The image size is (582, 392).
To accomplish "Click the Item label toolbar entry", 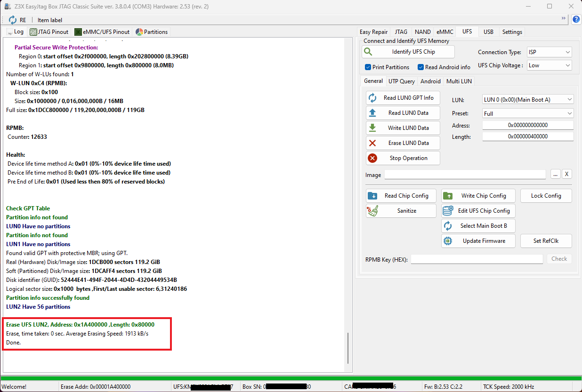I will (50, 20).
